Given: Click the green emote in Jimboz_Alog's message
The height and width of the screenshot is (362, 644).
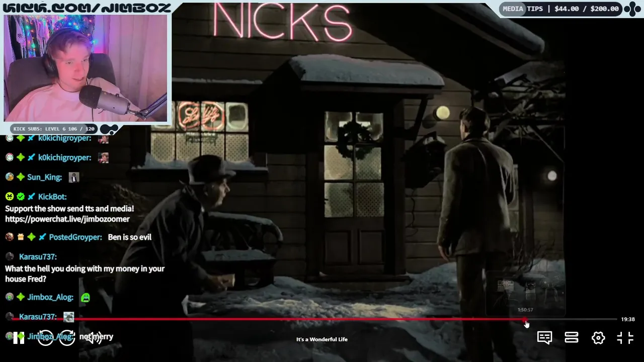Looking at the screenshot, I should point(86,297).
